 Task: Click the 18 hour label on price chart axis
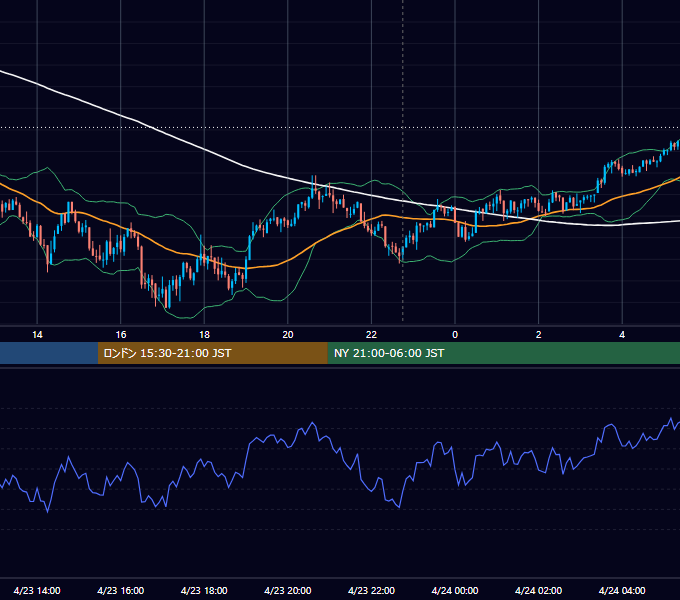click(204, 335)
